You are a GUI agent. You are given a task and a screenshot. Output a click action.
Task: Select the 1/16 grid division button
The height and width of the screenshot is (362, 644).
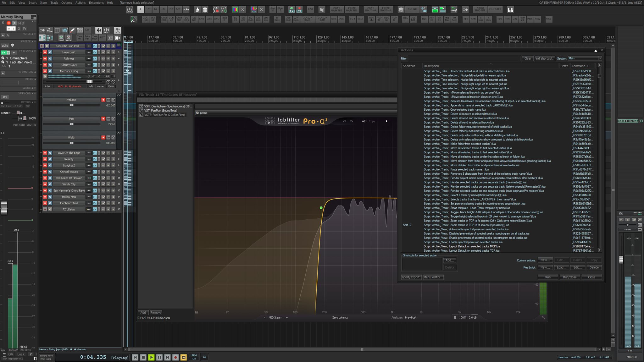point(171,10)
